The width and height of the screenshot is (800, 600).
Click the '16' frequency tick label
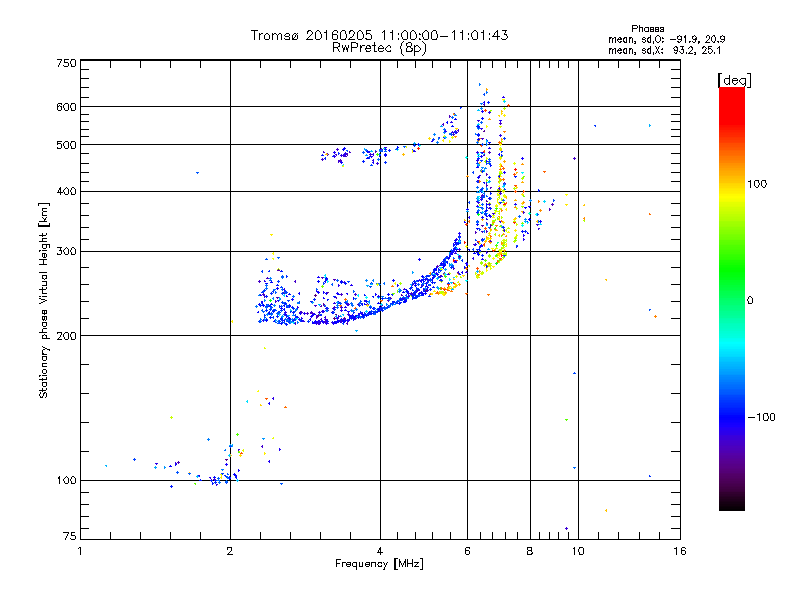pyautogui.click(x=680, y=551)
